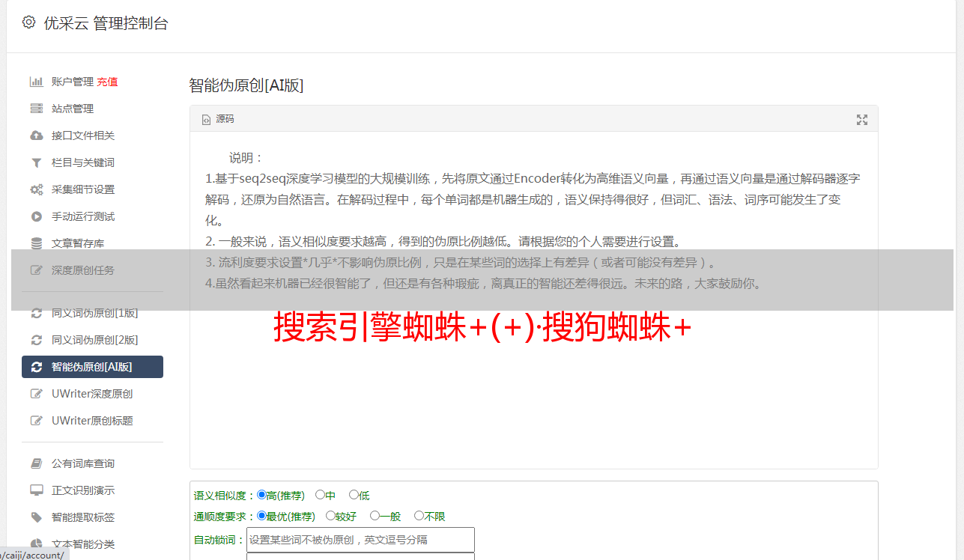
Task: Click the book icon for 公有词库查询
Action: [x=36, y=463]
